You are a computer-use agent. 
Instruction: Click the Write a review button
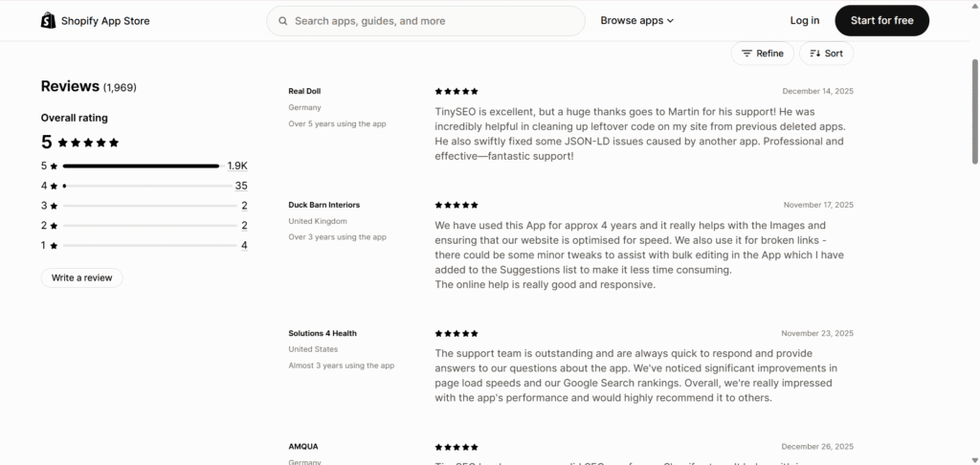coord(81,277)
